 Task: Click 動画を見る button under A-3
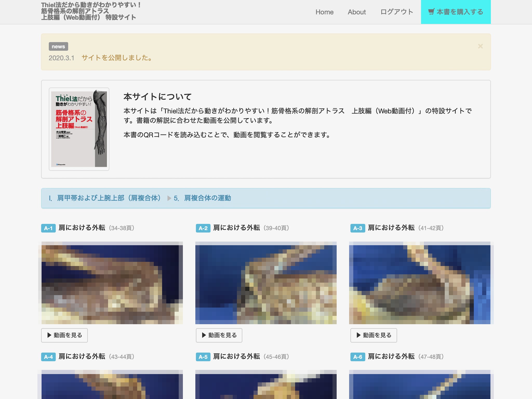coord(374,335)
